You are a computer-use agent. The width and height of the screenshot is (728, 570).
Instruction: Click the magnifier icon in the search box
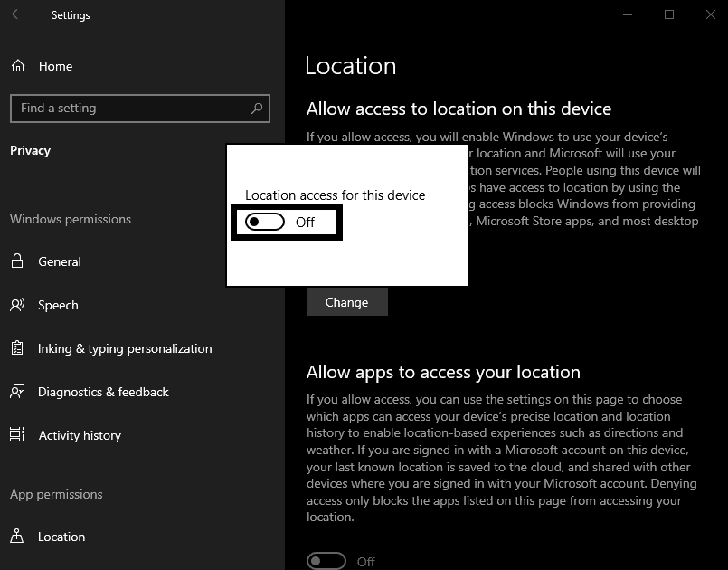257,109
